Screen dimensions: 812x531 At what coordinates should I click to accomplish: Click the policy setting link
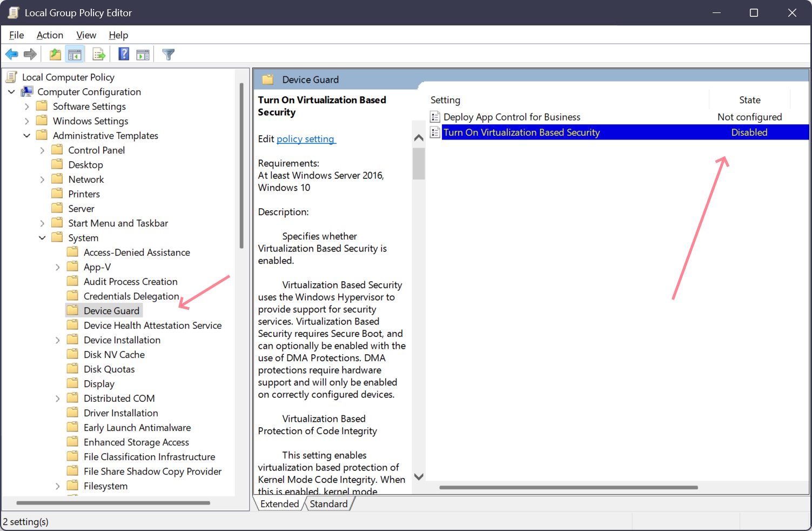click(x=306, y=139)
